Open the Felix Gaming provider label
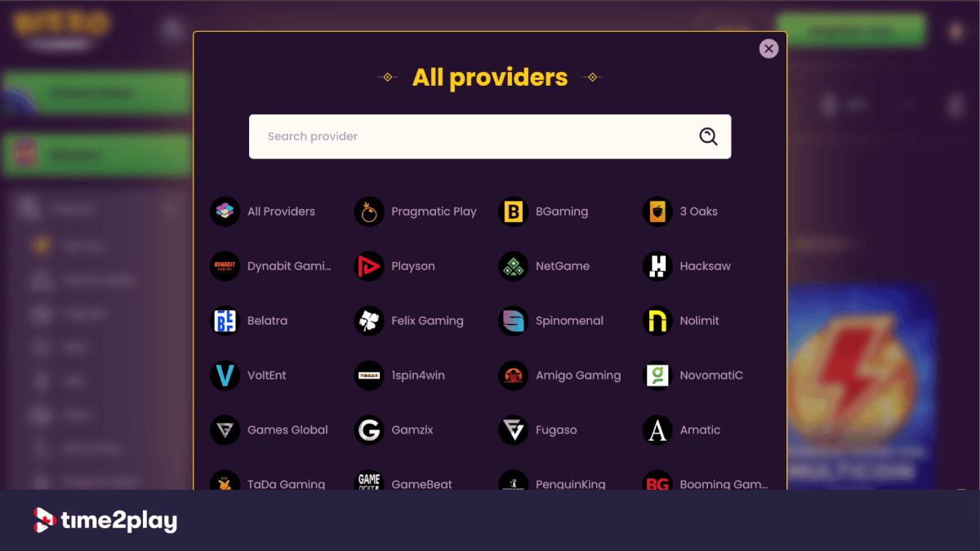 coord(427,321)
